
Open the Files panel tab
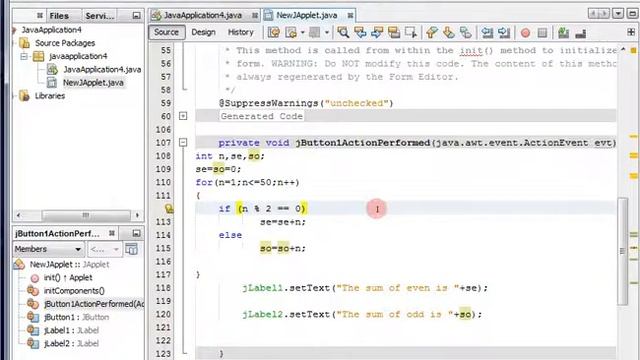point(59,16)
